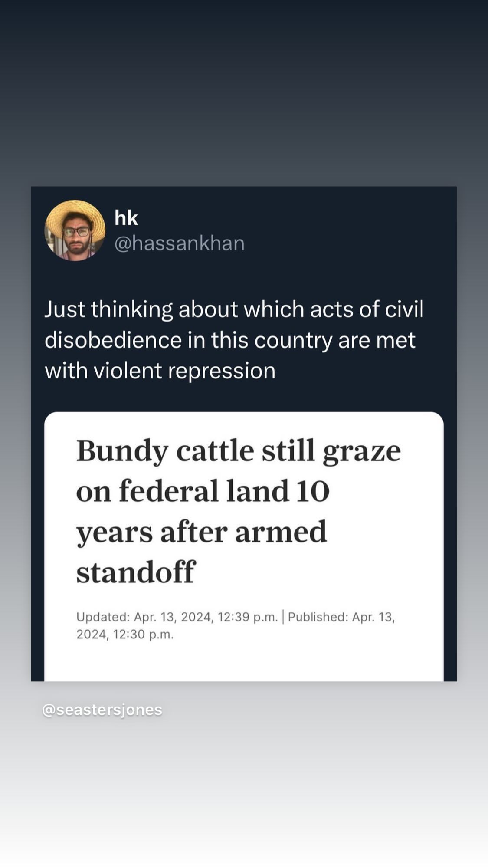
Task: Click the "Published: Apr. 13" date text
Action: 341,617
